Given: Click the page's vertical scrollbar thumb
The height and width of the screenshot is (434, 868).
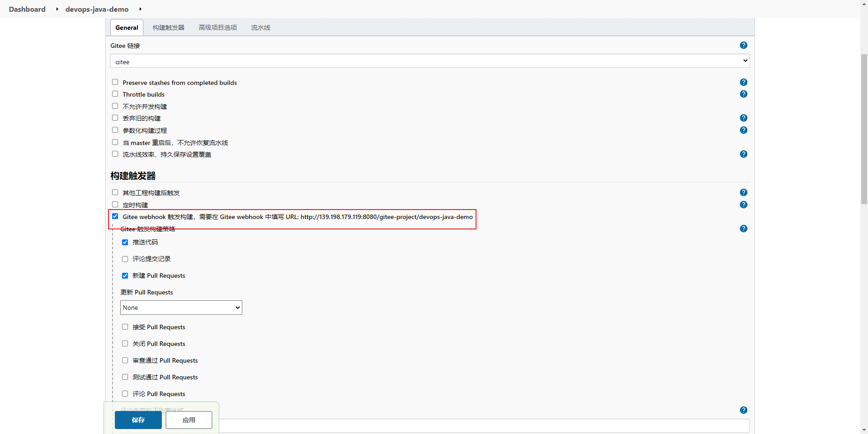Looking at the screenshot, I should (x=864, y=129).
